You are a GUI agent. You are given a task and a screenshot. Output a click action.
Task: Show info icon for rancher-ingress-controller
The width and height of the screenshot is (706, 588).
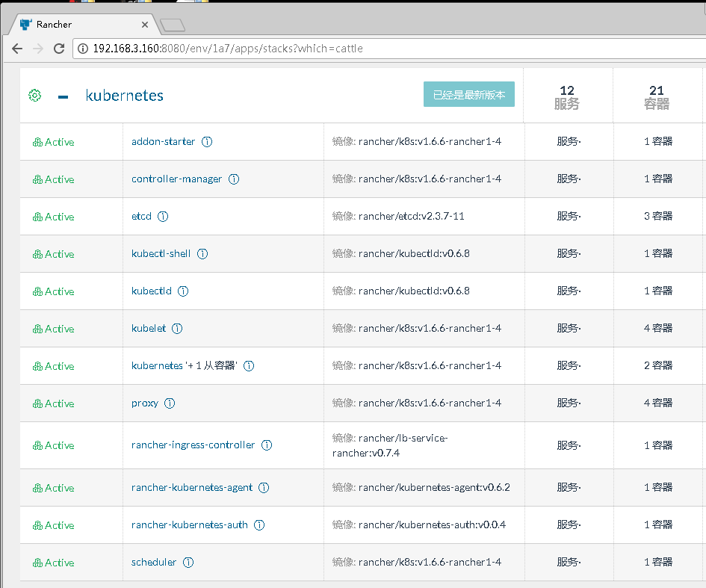(x=267, y=445)
